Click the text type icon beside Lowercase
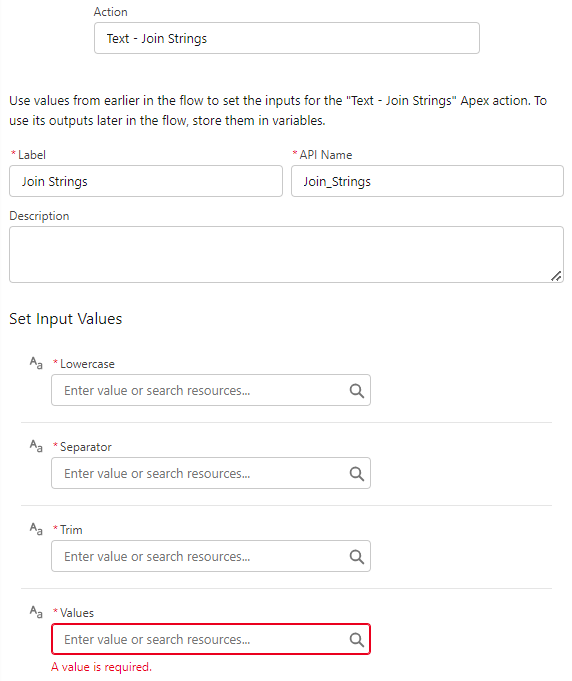 36,363
